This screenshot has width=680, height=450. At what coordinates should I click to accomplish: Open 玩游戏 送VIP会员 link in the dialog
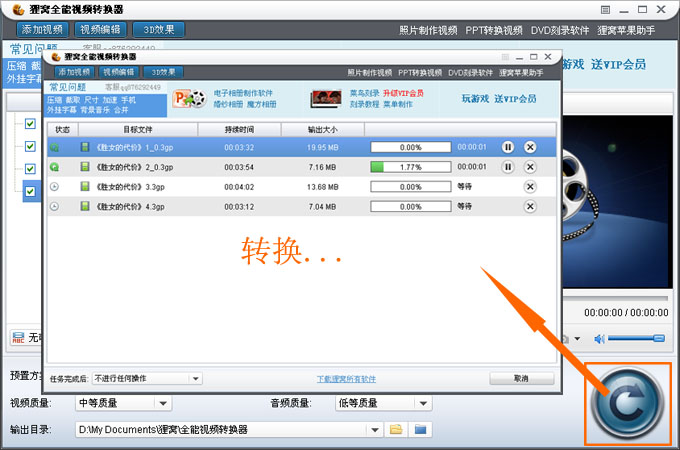click(499, 99)
